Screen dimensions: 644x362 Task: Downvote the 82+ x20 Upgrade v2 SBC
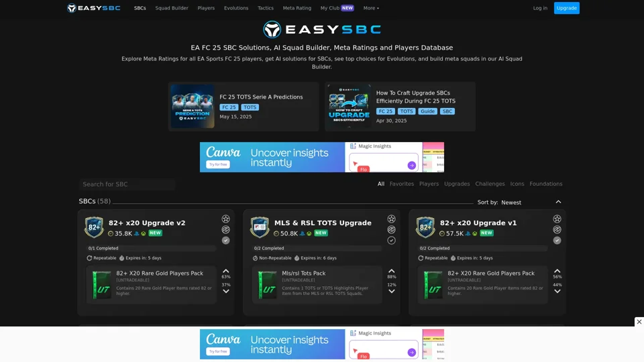click(226, 292)
